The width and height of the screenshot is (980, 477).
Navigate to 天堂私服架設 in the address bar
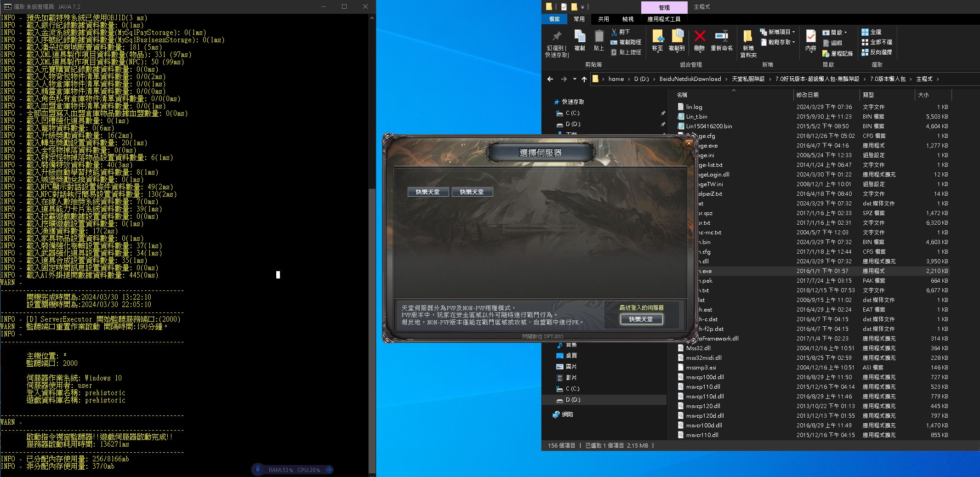pyautogui.click(x=748, y=79)
